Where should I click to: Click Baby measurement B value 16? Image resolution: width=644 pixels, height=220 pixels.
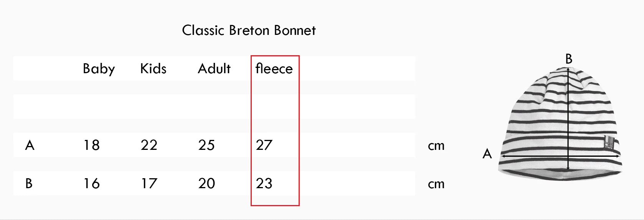point(91,184)
